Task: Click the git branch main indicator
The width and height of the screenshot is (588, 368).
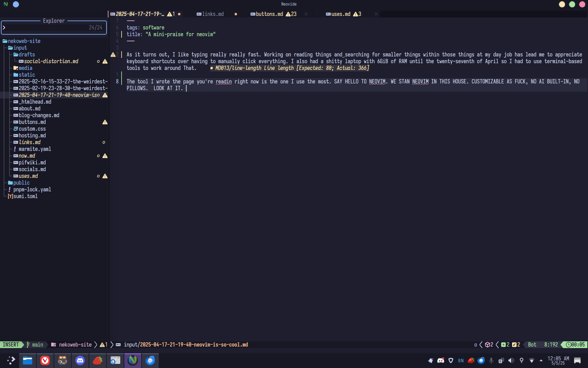Action: tap(35, 345)
